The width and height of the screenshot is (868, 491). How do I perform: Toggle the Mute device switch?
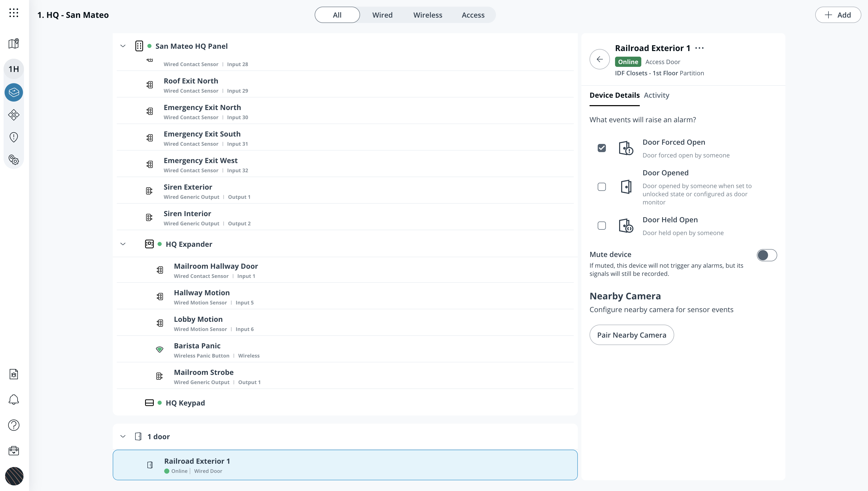pyautogui.click(x=767, y=255)
